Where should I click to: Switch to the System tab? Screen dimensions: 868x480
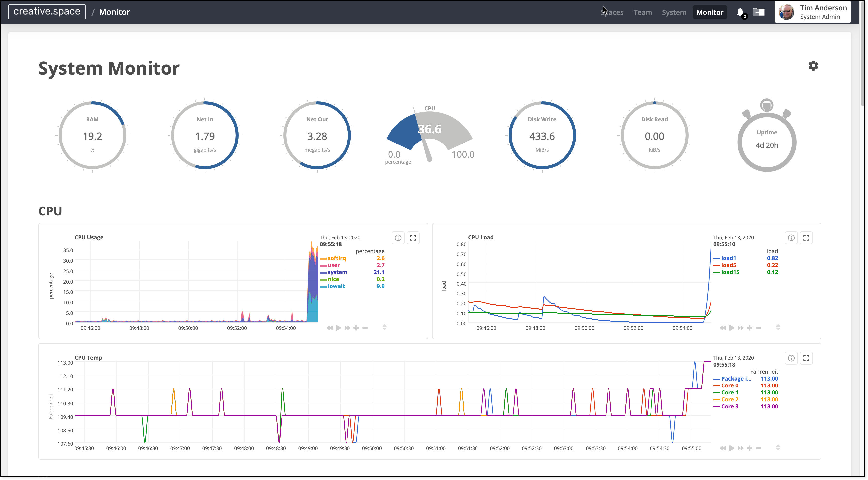pos(674,12)
